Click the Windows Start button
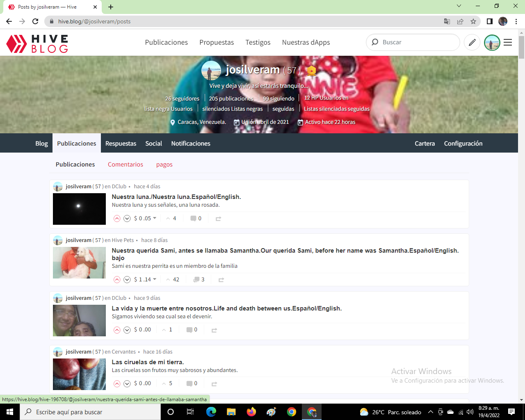This screenshot has width=525, height=420. pyautogui.click(x=10, y=412)
